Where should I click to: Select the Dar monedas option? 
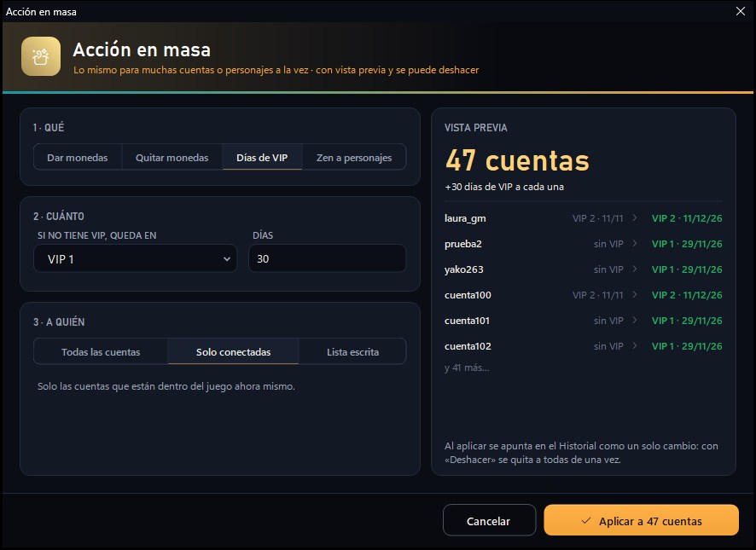point(78,157)
